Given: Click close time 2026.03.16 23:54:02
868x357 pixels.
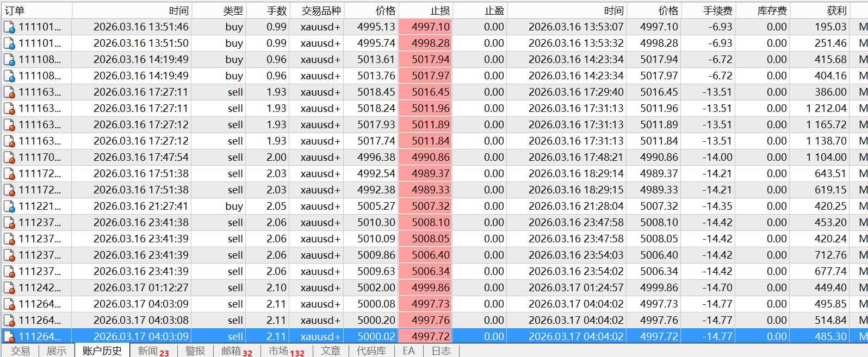Looking at the screenshot, I should (576, 271).
